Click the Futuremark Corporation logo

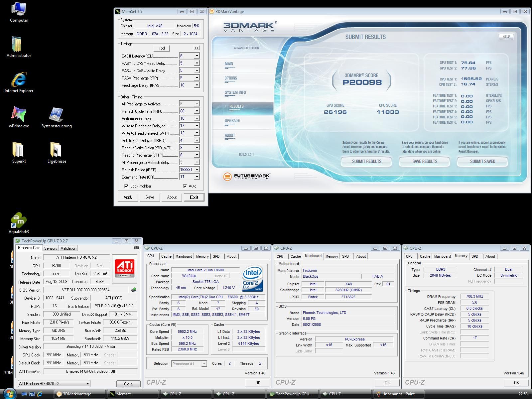(x=246, y=177)
